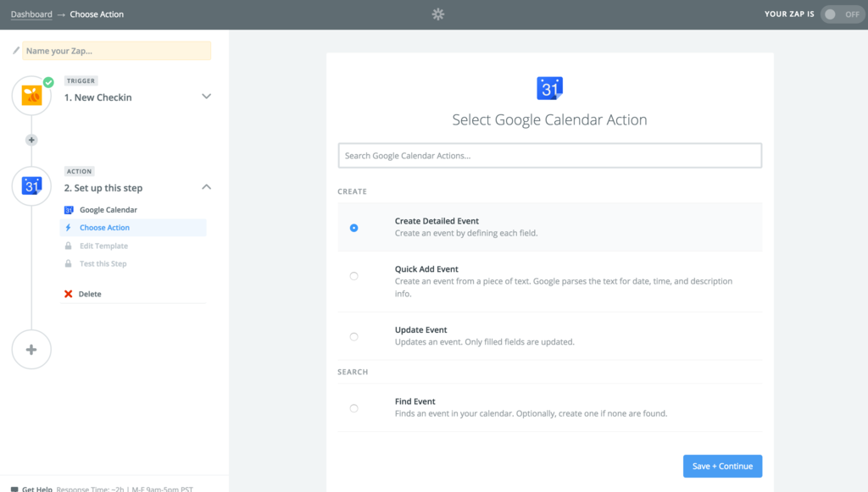Viewport: 868px width, 492px height.
Task: Click the Select Google Calendar Action heading
Action: 549,119
